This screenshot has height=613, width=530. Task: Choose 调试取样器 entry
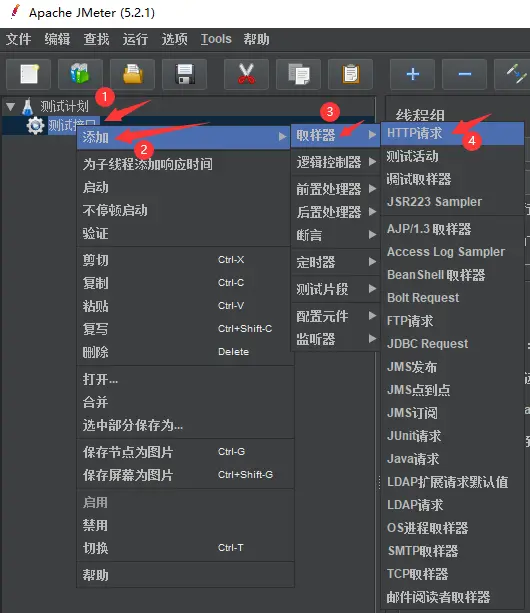coord(452,179)
